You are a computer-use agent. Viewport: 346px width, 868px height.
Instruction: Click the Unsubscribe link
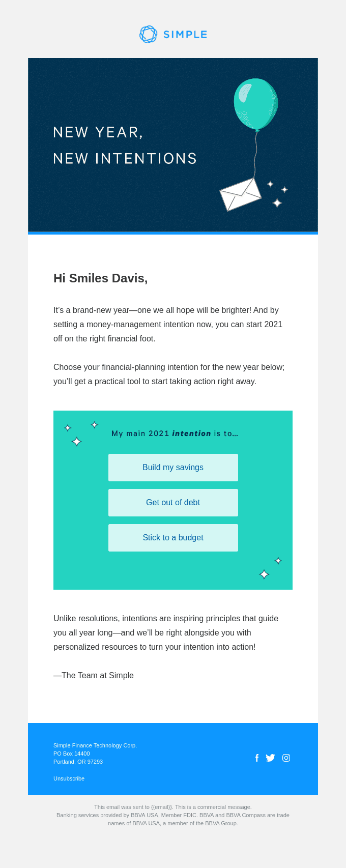[x=69, y=778]
